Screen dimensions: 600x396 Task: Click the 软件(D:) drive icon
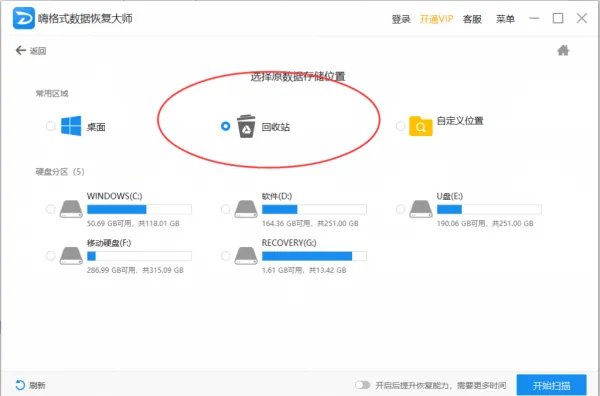tap(246, 209)
